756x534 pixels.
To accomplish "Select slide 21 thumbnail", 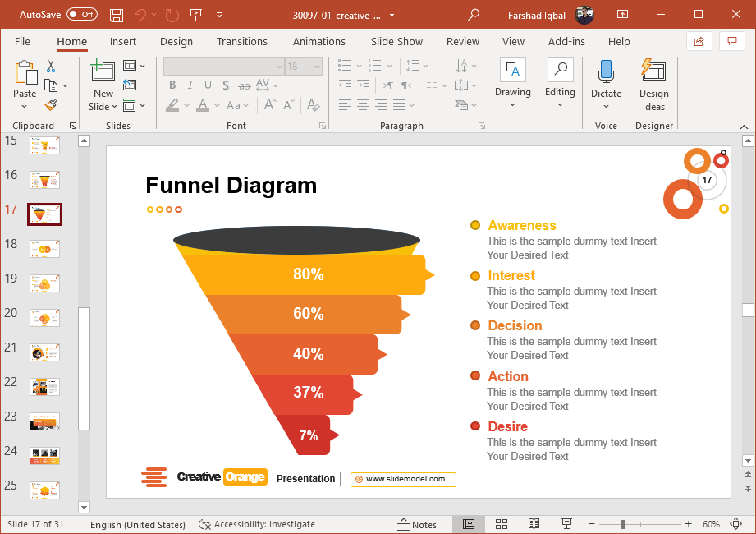I will [44, 352].
